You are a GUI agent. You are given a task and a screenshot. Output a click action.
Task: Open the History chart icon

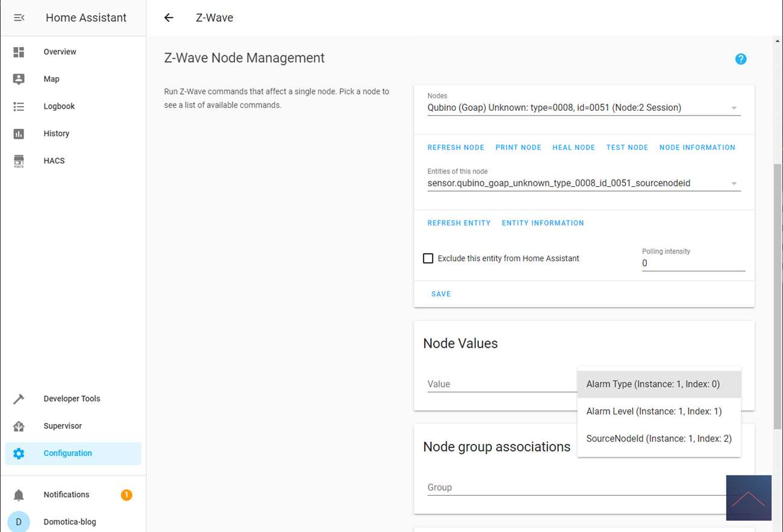click(19, 134)
